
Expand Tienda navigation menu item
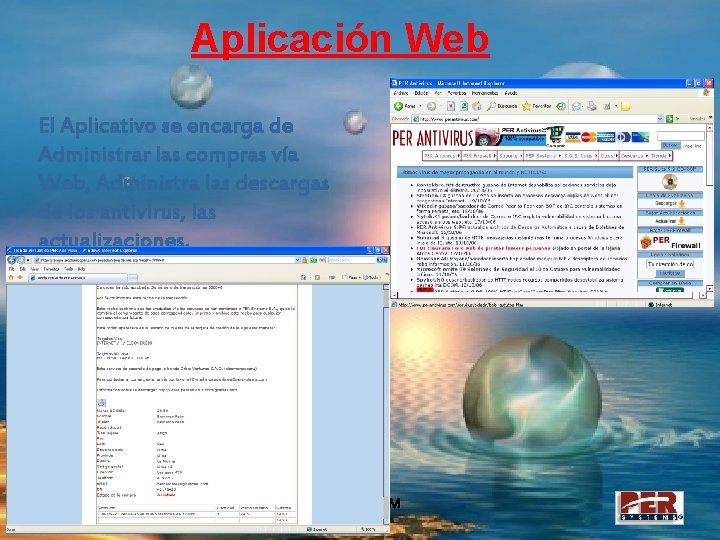coord(660,156)
